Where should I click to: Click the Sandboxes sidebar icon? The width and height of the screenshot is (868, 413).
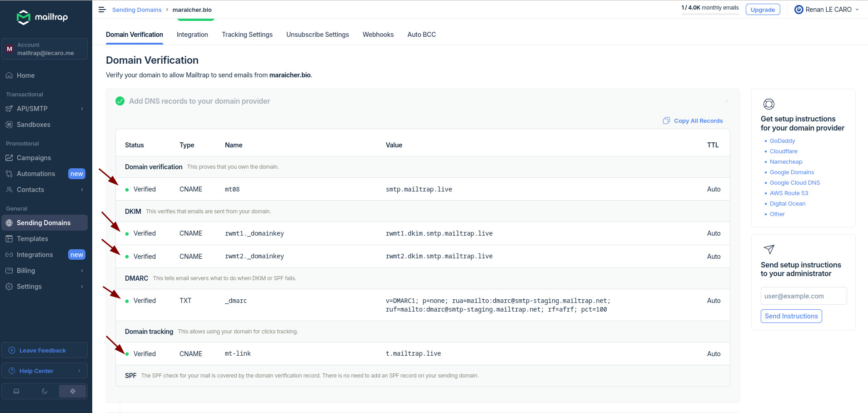[9, 125]
